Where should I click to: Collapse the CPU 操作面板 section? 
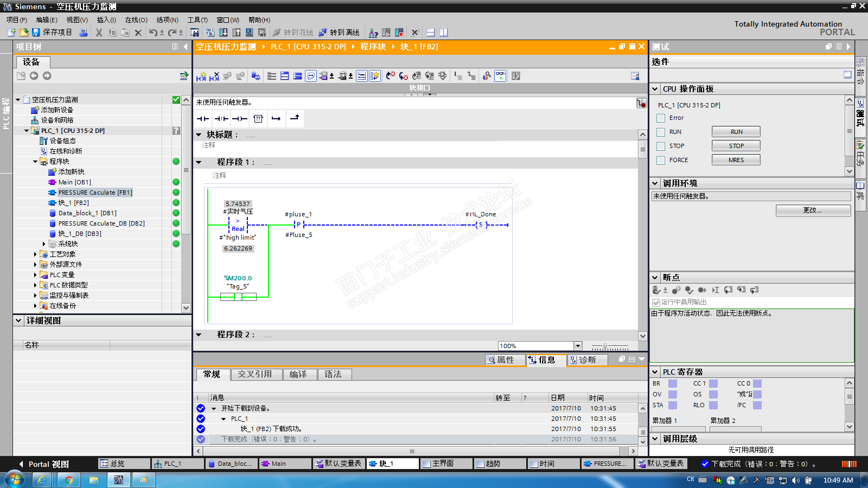tap(655, 89)
